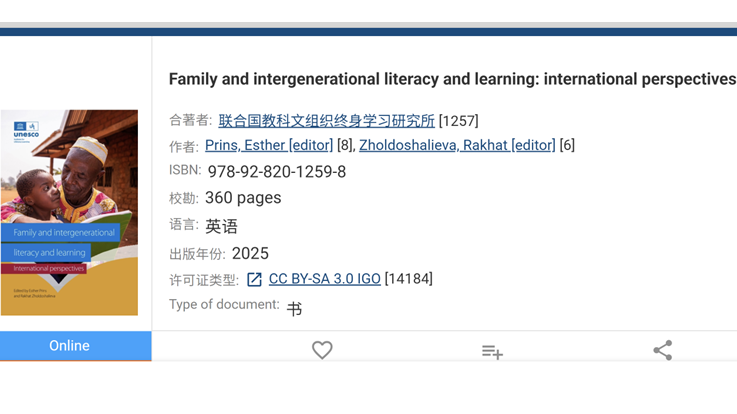Click the [8] count after Prins
The image size is (737, 414).
[x=345, y=145]
